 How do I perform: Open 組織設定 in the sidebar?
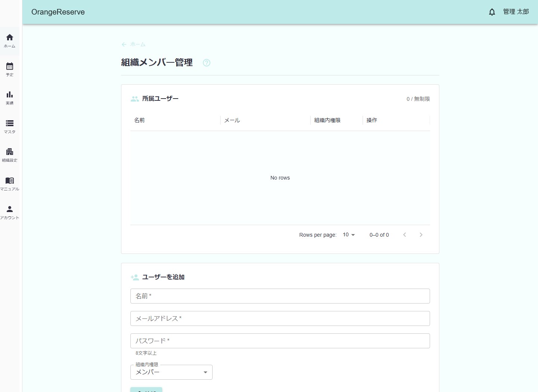pos(10,155)
